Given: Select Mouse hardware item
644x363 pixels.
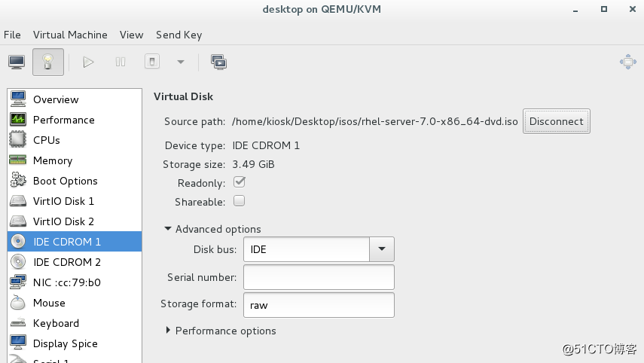Looking at the screenshot, I should [x=75, y=303].
